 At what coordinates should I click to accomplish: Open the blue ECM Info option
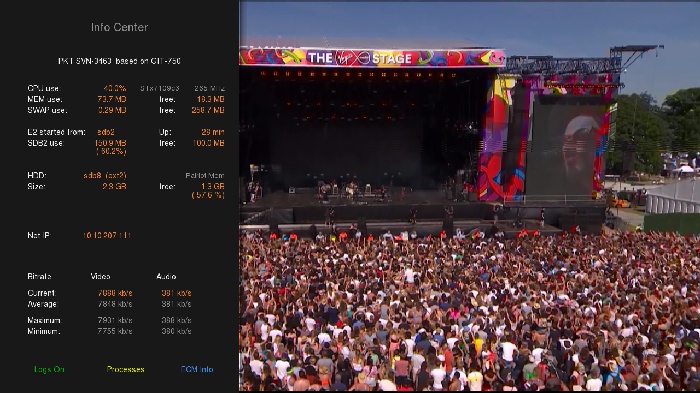coord(197,369)
